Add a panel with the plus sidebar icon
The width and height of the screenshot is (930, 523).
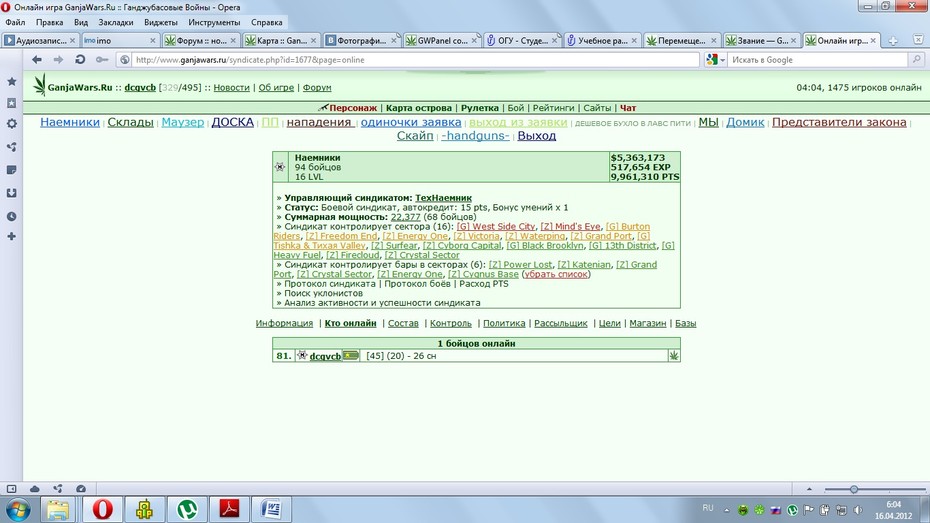pyautogui.click(x=11, y=236)
